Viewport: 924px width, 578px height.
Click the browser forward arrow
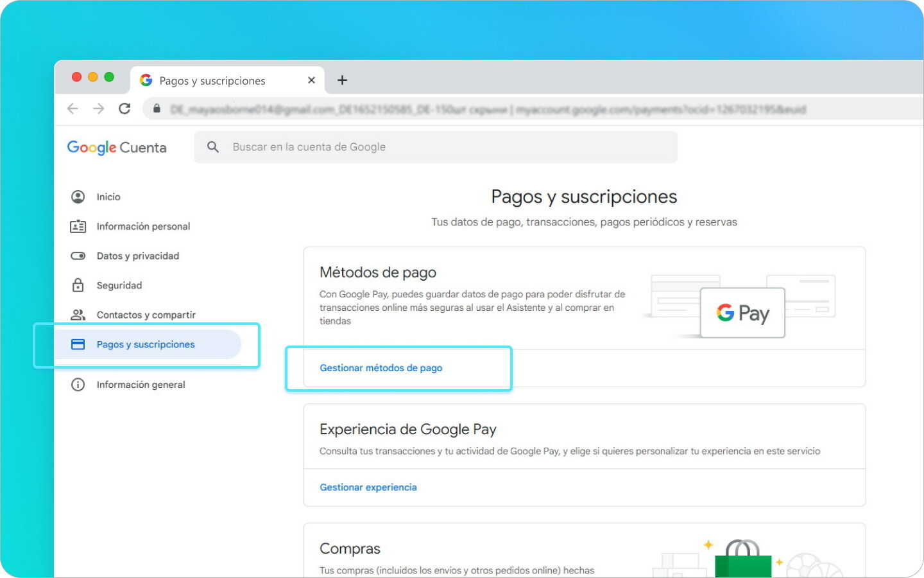pyautogui.click(x=98, y=109)
